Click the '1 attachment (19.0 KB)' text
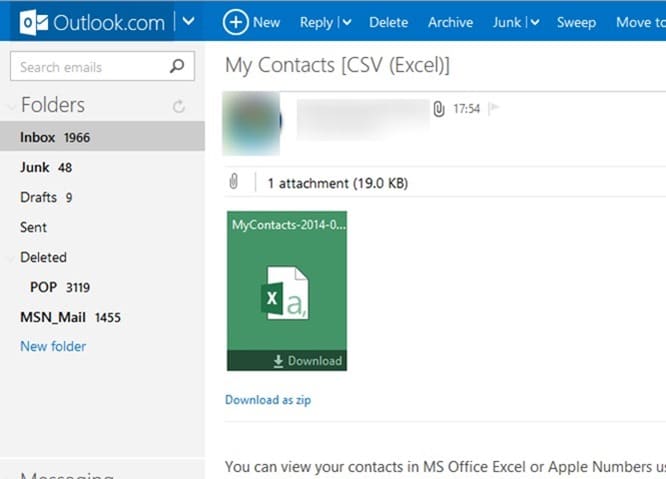 (338, 183)
